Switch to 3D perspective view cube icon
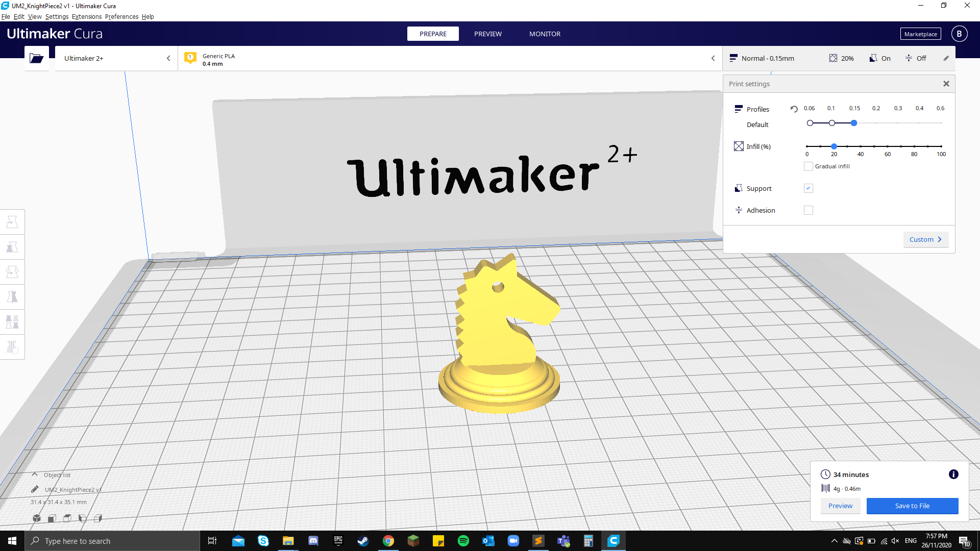This screenshot has height=551, width=980. tap(37, 518)
